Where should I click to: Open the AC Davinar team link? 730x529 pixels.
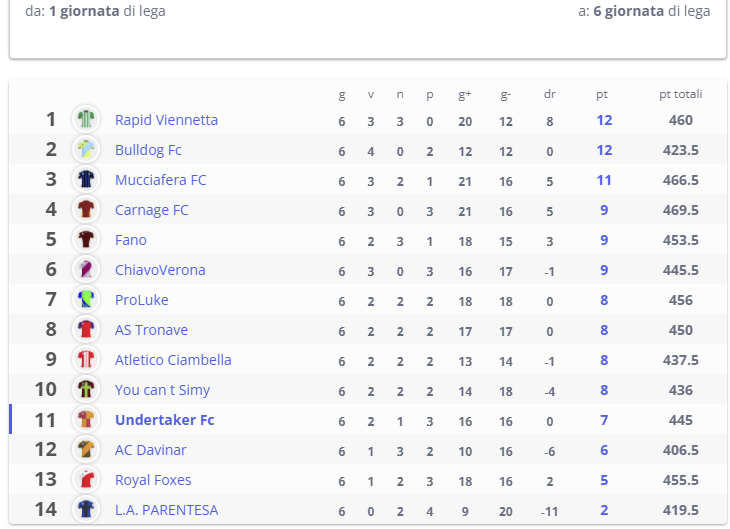click(x=151, y=450)
